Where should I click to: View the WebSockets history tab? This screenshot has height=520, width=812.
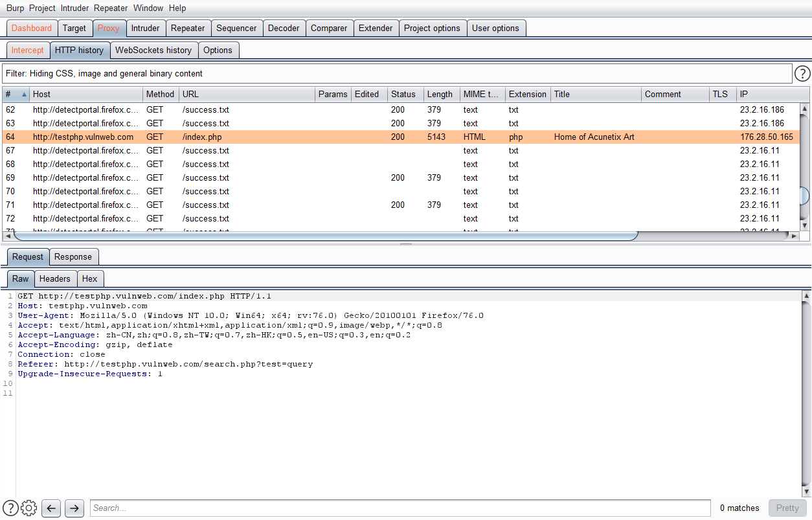point(153,50)
